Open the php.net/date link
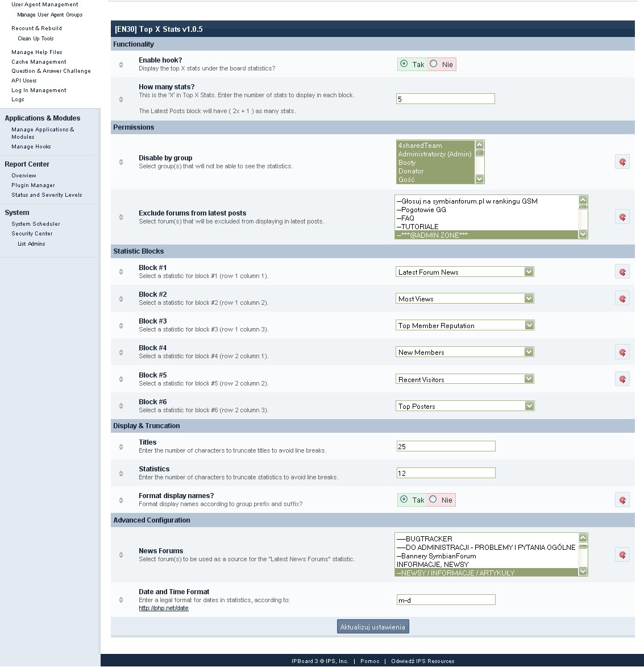Viewport: 644px width, 667px height. [x=164, y=608]
